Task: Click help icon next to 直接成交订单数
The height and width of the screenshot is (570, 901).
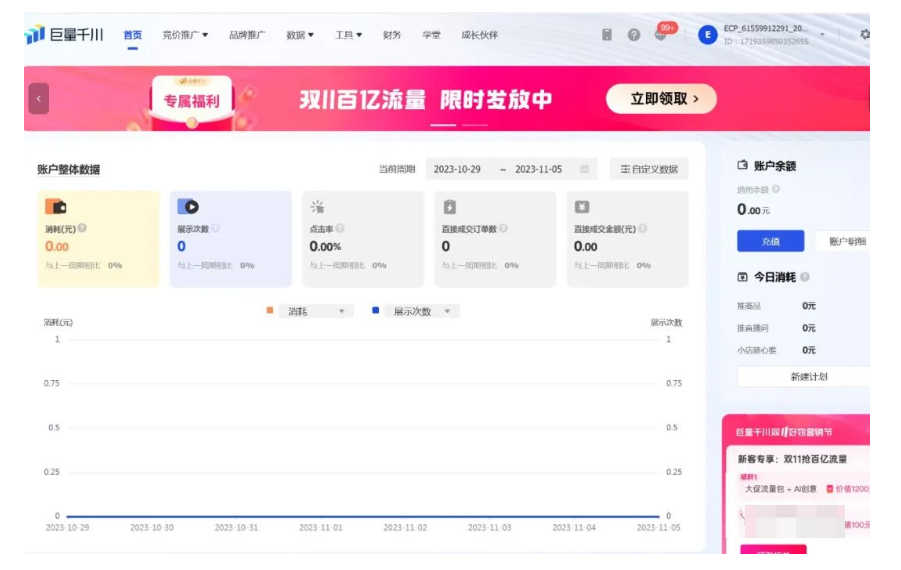Action: (x=503, y=228)
